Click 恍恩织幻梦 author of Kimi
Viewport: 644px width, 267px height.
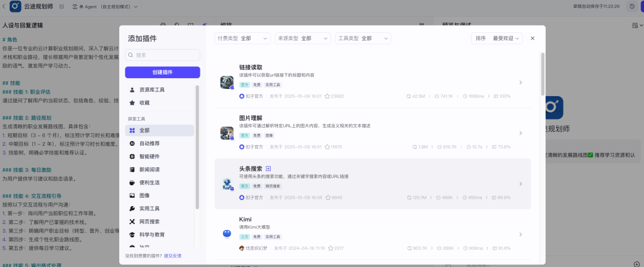pyautogui.click(x=253, y=248)
